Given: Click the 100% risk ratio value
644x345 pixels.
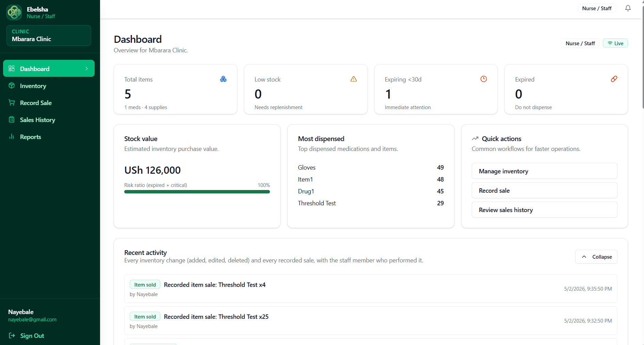Looking at the screenshot, I should point(264,185).
